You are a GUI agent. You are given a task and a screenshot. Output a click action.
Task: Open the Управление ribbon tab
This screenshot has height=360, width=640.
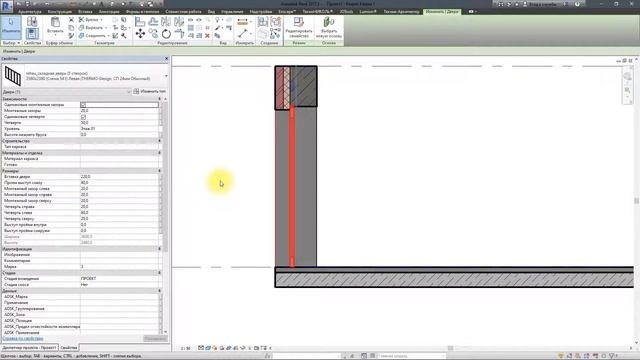[232, 12]
